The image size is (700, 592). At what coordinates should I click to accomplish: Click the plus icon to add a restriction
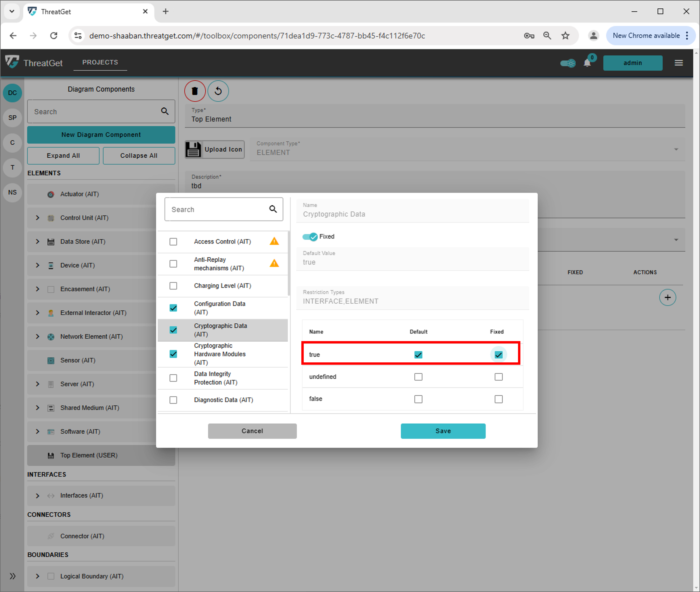pos(668,297)
